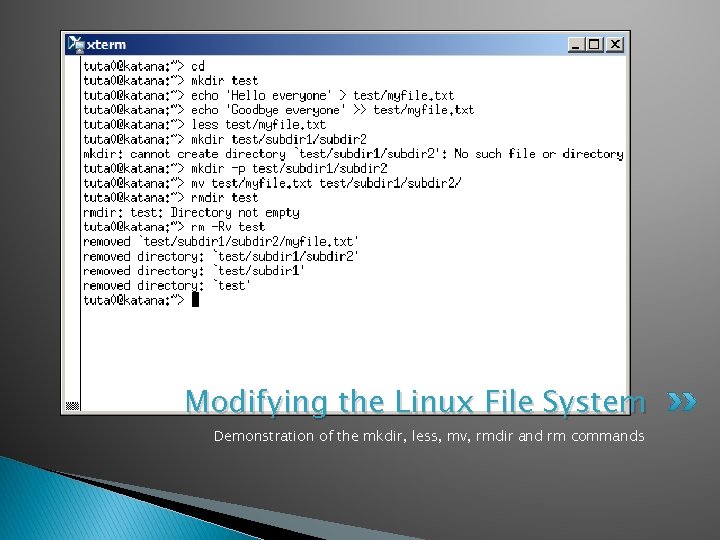This screenshot has height=540, width=720.
Task: Click the first 'cd' command line
Action: 144,66
